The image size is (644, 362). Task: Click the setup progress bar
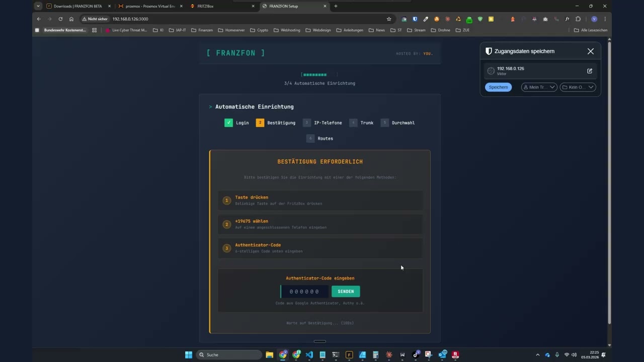(319, 74)
